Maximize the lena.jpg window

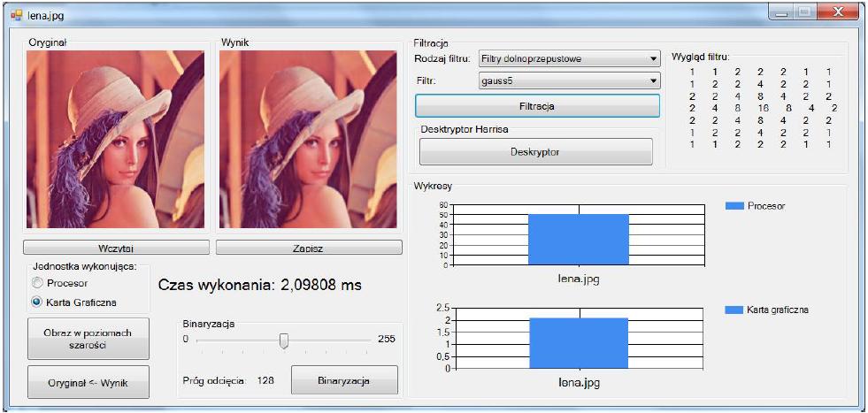(804, 12)
